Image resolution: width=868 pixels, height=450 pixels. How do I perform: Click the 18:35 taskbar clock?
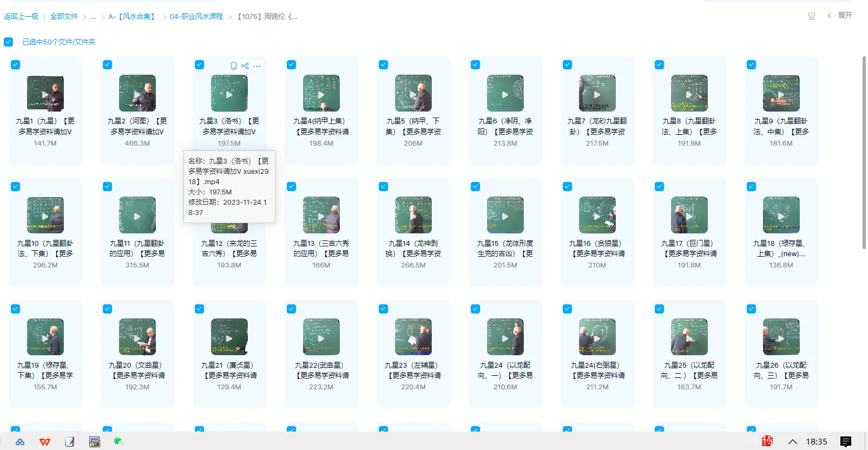point(817,442)
